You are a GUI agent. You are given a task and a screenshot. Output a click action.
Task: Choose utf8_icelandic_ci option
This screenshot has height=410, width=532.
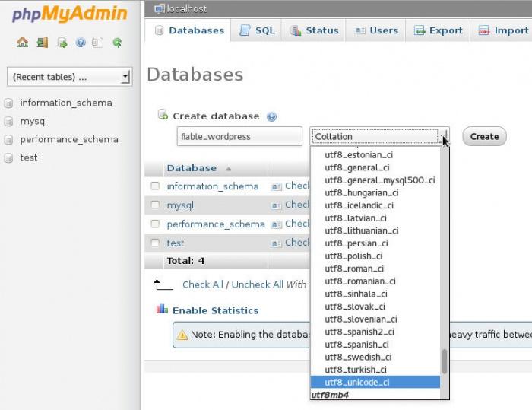pos(375,205)
